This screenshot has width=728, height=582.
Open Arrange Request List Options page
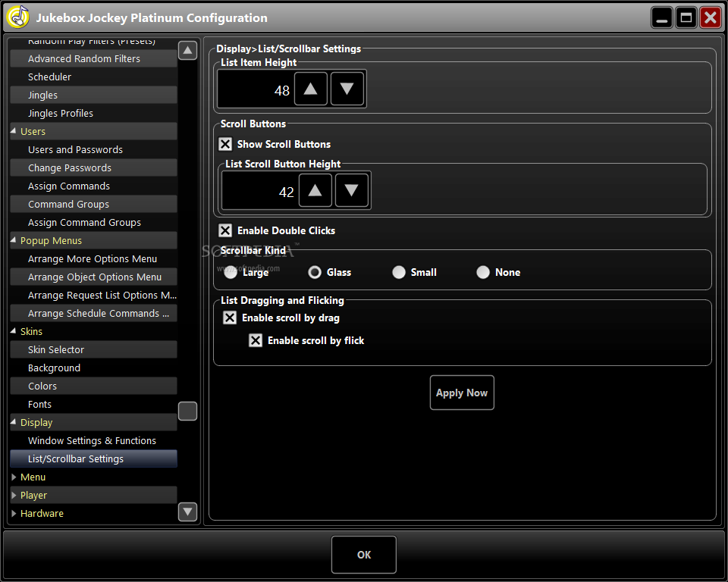93,295
